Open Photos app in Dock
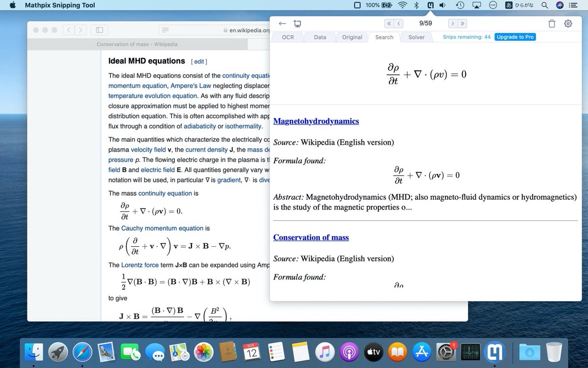The image size is (588, 368). click(x=204, y=352)
